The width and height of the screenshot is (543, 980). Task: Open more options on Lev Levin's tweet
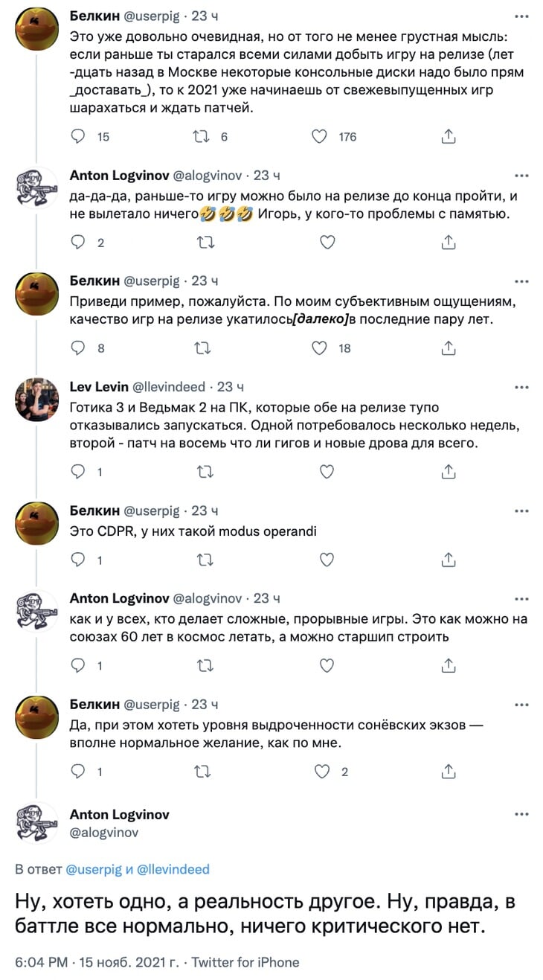pyautogui.click(x=522, y=388)
